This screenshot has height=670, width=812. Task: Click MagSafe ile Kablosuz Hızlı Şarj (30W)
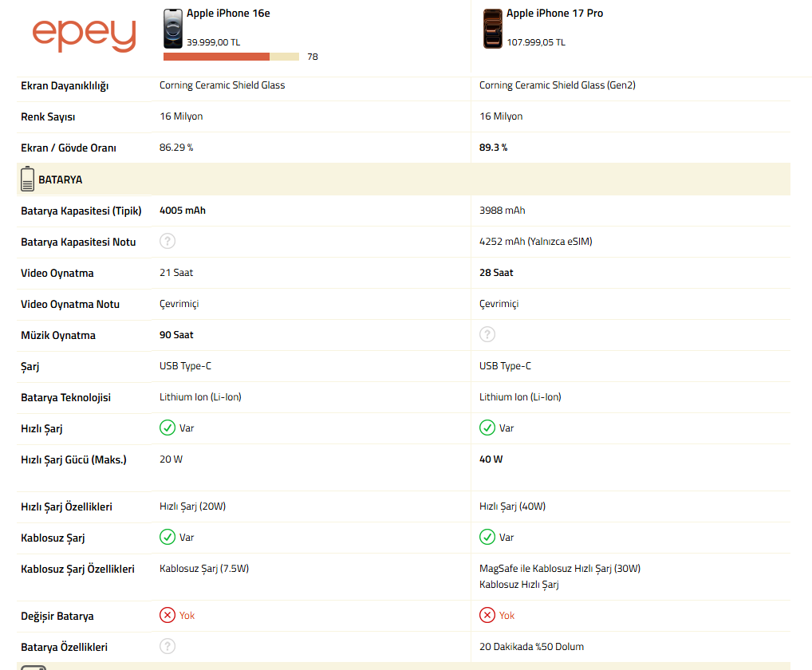pos(560,569)
